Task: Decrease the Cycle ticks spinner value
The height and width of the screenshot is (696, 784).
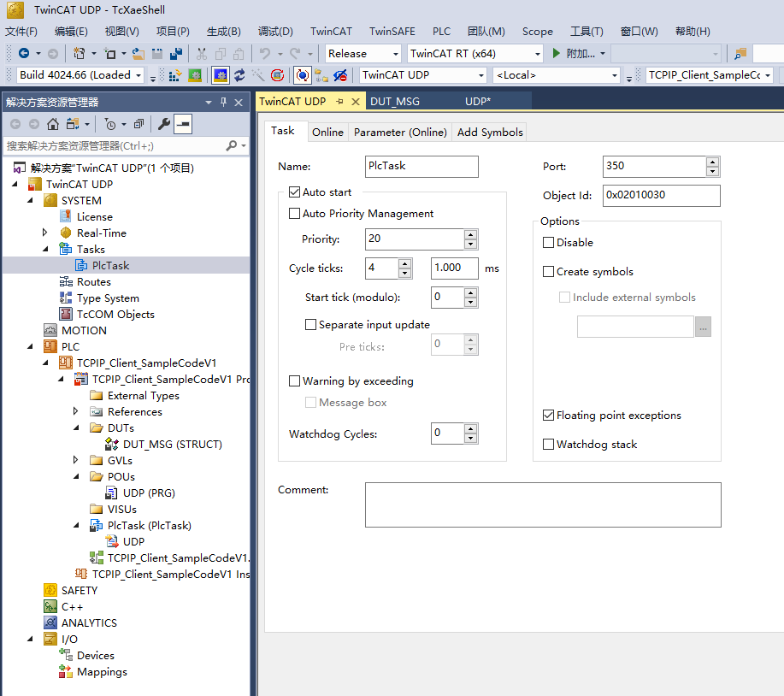Action: click(x=405, y=273)
